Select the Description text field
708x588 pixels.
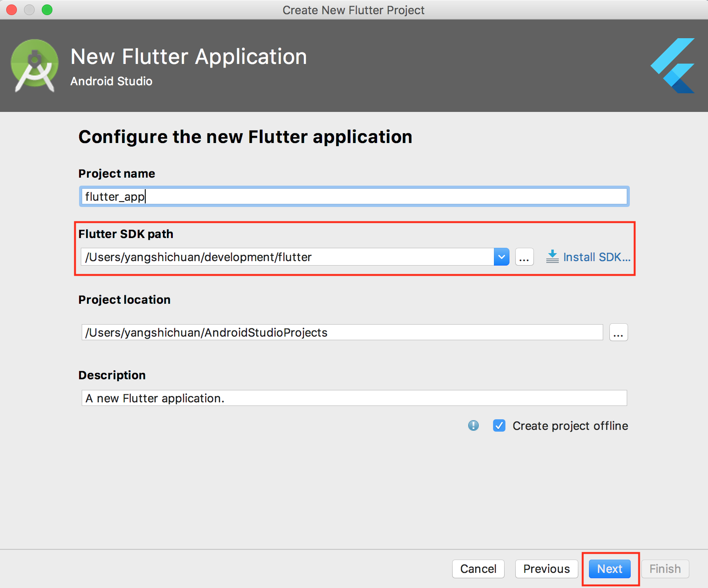[354, 398]
